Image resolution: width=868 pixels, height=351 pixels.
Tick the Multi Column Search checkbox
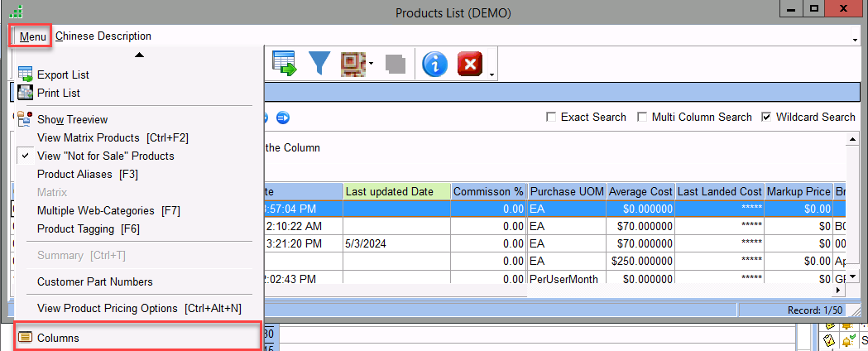(642, 118)
